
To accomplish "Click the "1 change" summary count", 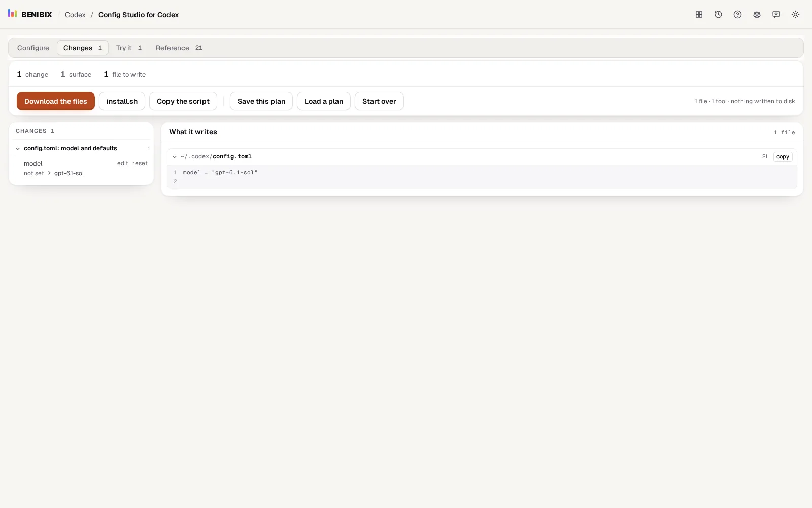I will click(x=32, y=74).
